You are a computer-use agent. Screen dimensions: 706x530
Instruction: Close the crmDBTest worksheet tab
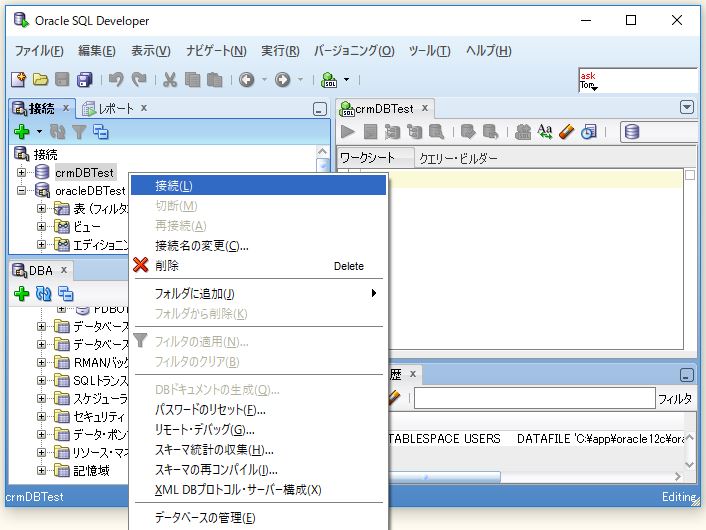tap(425, 108)
